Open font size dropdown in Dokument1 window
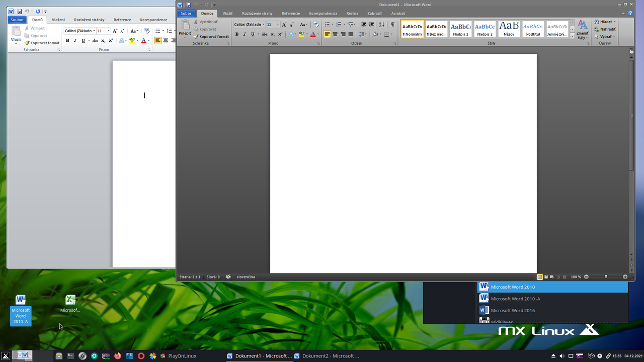The image size is (644, 362). [278, 25]
